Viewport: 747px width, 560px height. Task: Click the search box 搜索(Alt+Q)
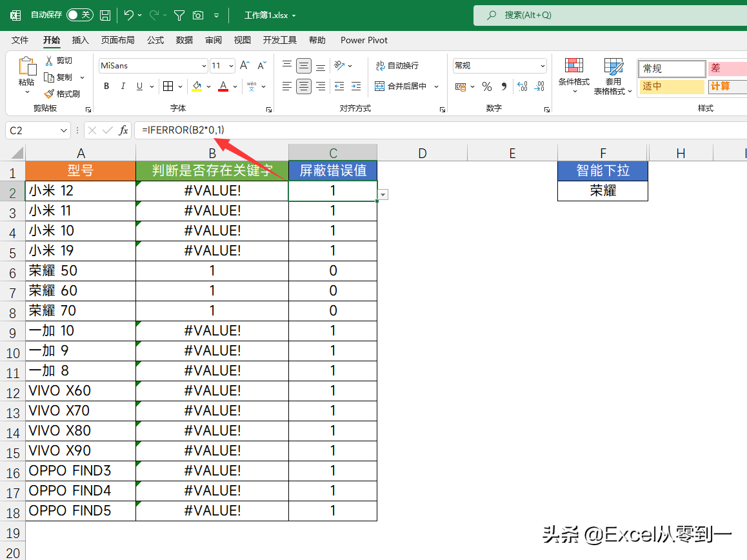pyautogui.click(x=610, y=15)
